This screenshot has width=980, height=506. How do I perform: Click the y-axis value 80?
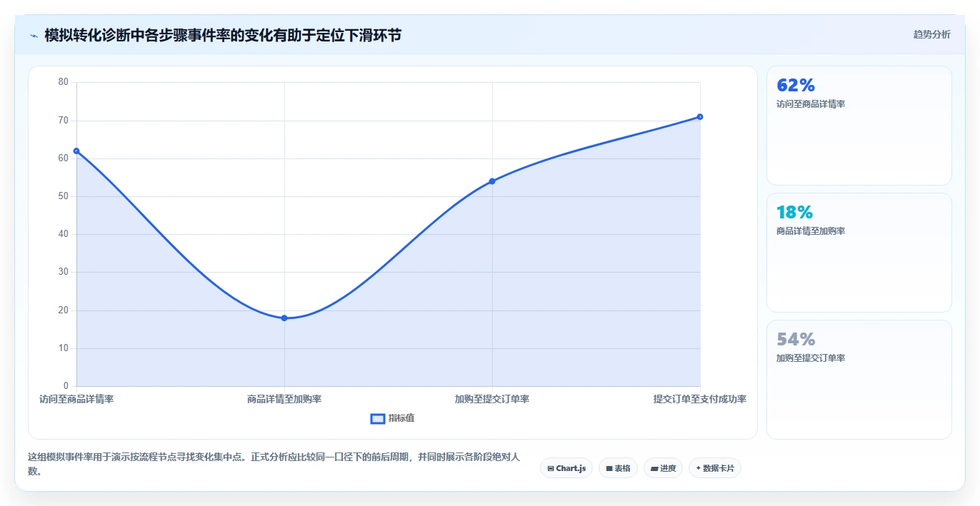point(64,82)
